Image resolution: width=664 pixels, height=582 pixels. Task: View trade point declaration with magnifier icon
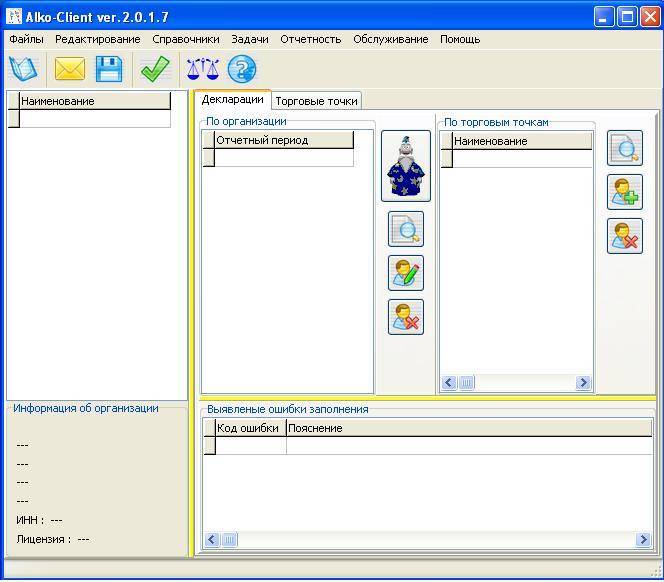point(625,148)
